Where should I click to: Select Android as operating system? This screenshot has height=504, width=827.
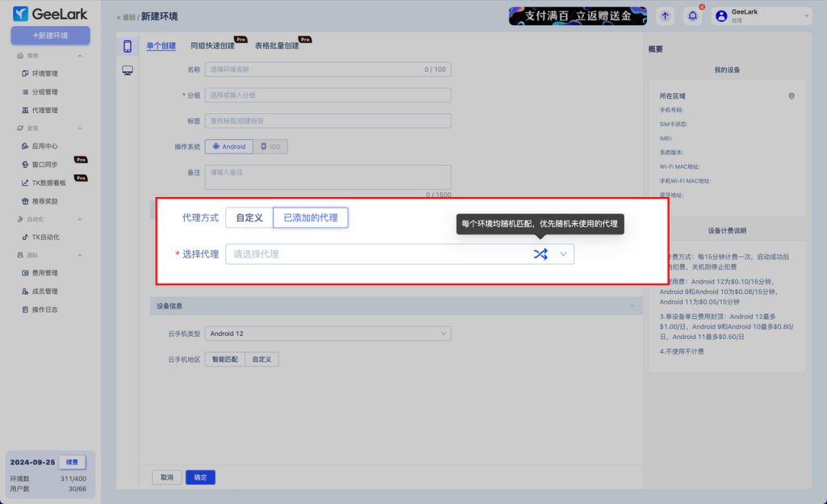click(229, 147)
